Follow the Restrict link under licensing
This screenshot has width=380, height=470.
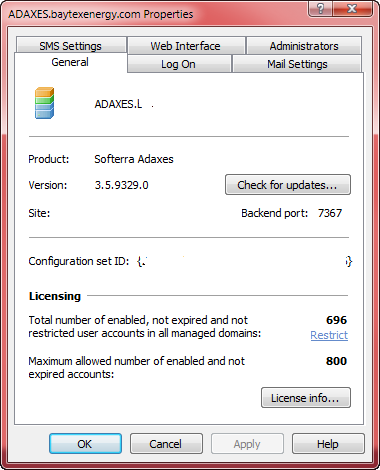[x=329, y=335]
